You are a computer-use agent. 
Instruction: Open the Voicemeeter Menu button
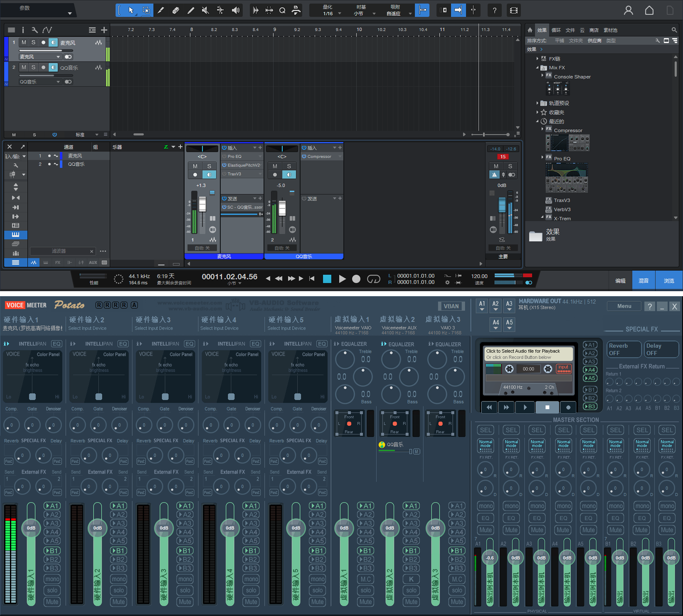(624, 306)
